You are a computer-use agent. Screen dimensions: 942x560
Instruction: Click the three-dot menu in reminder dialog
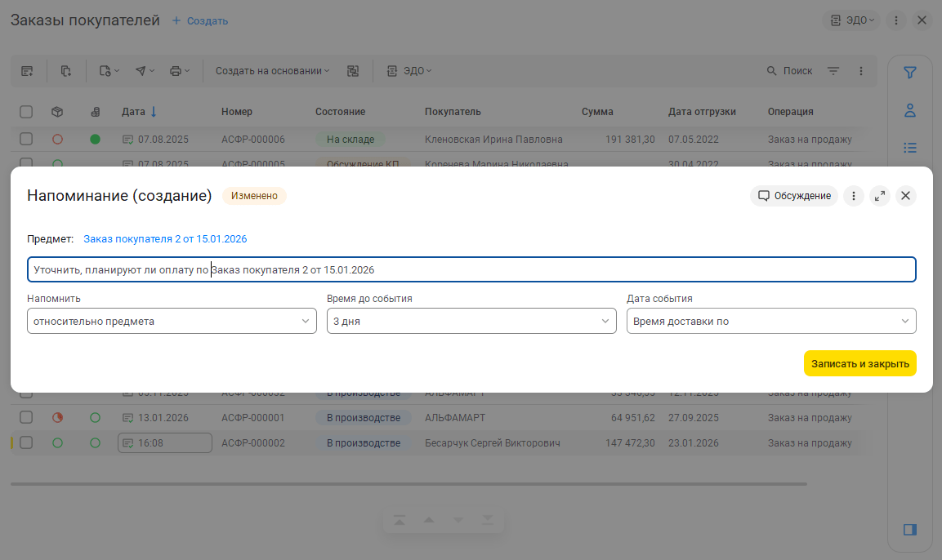[x=853, y=196]
